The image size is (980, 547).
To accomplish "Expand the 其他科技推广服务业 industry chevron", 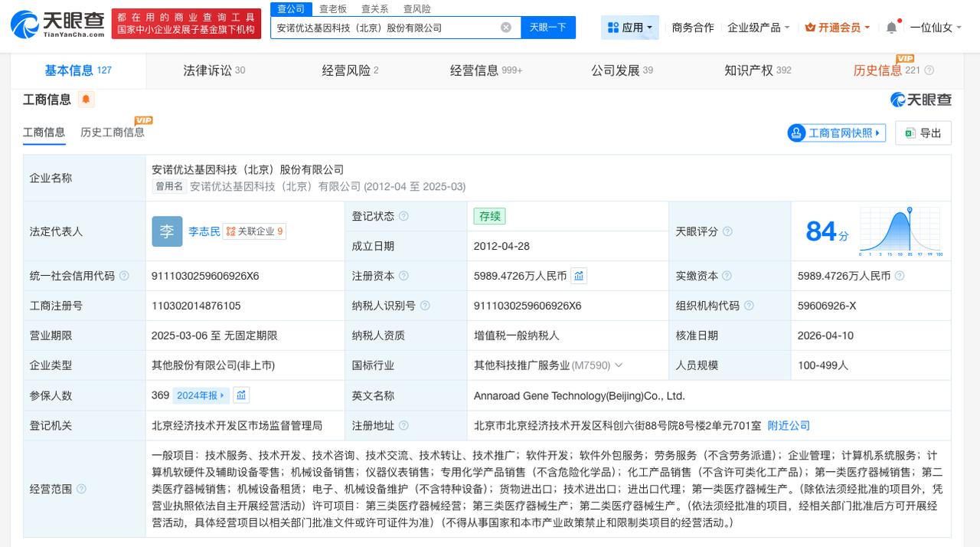I will [619, 365].
